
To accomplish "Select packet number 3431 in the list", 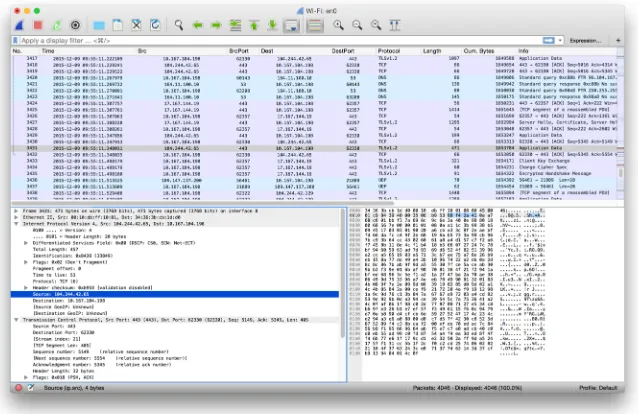I will (315, 148).
